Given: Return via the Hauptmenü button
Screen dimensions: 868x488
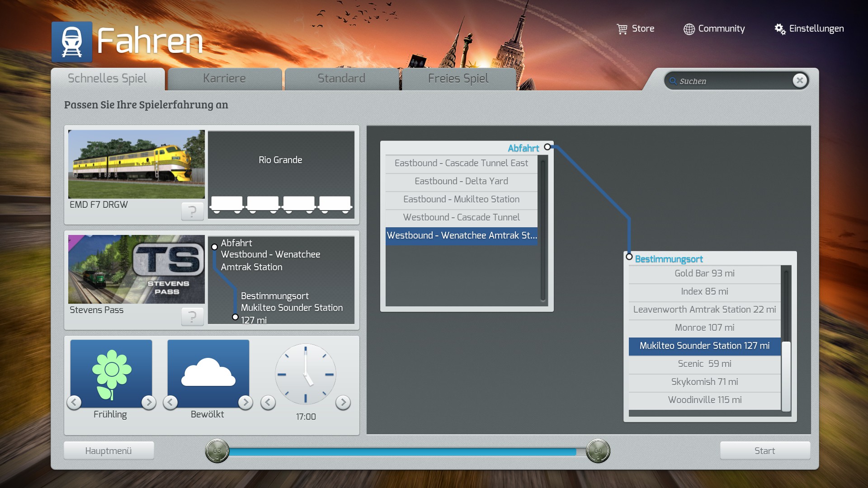Looking at the screenshot, I should pyautogui.click(x=108, y=450).
